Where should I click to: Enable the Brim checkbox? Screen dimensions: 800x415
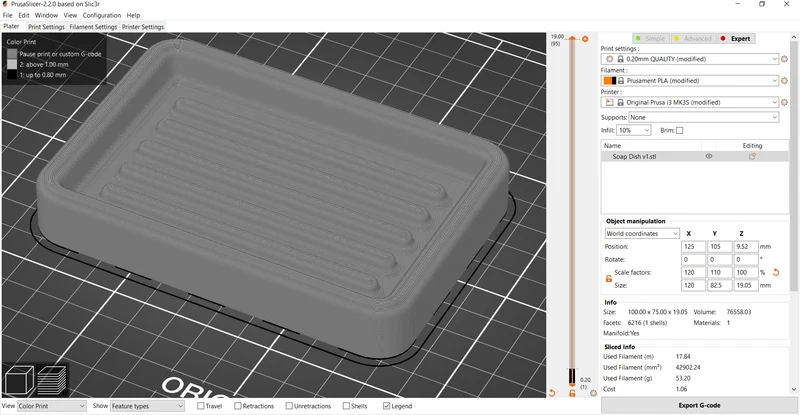(680, 131)
